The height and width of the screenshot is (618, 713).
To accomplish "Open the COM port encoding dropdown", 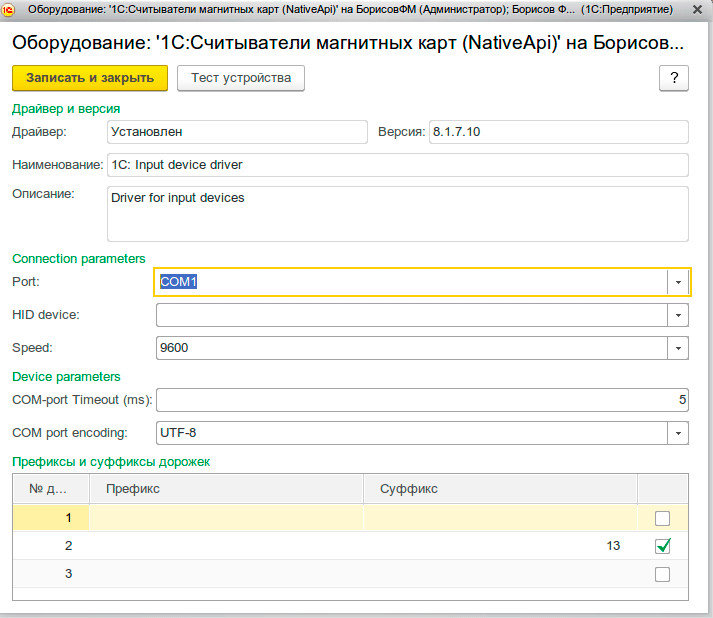I will point(678,433).
